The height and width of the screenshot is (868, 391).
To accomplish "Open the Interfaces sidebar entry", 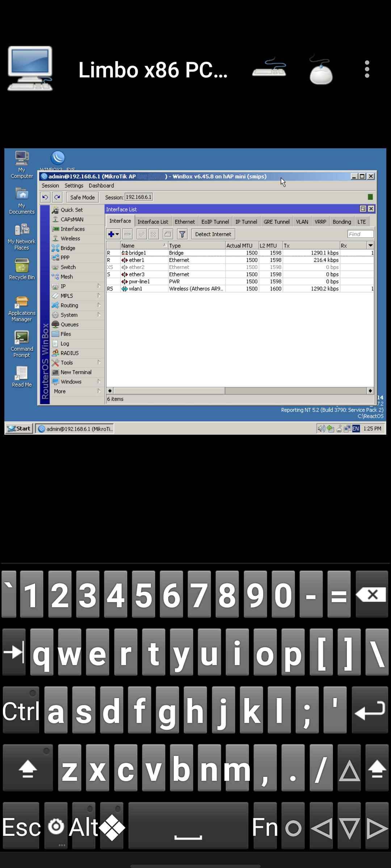I will click(72, 229).
